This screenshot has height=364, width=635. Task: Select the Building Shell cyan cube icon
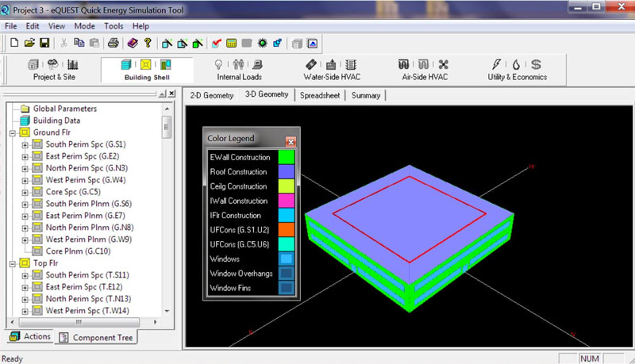pos(126,64)
